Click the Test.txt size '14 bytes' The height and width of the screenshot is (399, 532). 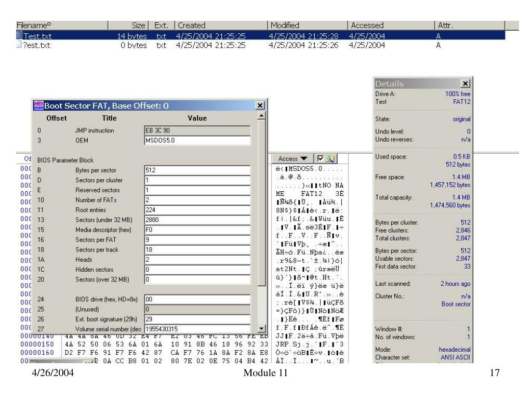132,36
